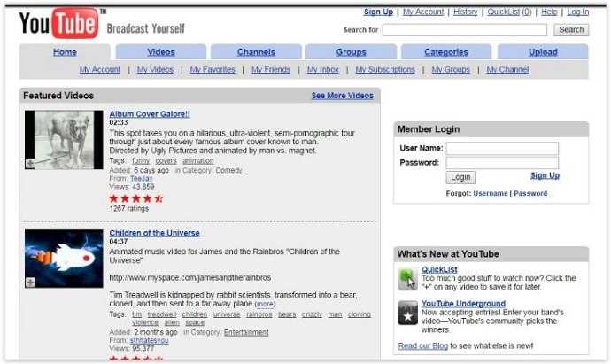Click the Login button
This screenshot has height=364, width=611.
click(x=460, y=177)
